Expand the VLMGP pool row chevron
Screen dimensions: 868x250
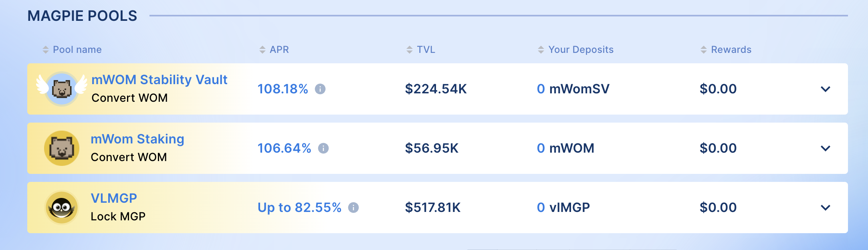826,208
